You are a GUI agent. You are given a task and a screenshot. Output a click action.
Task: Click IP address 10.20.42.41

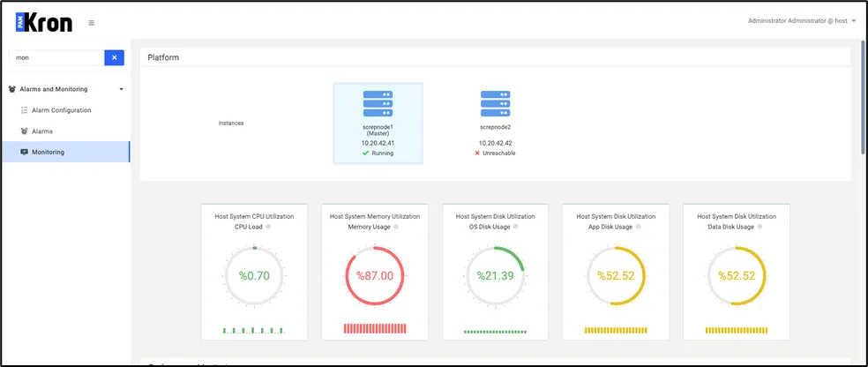tap(378, 143)
